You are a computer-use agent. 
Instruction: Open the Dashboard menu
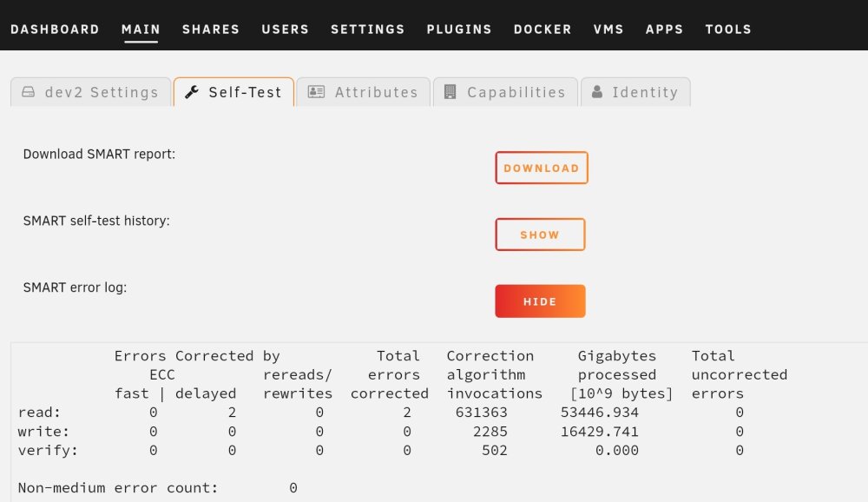click(55, 30)
